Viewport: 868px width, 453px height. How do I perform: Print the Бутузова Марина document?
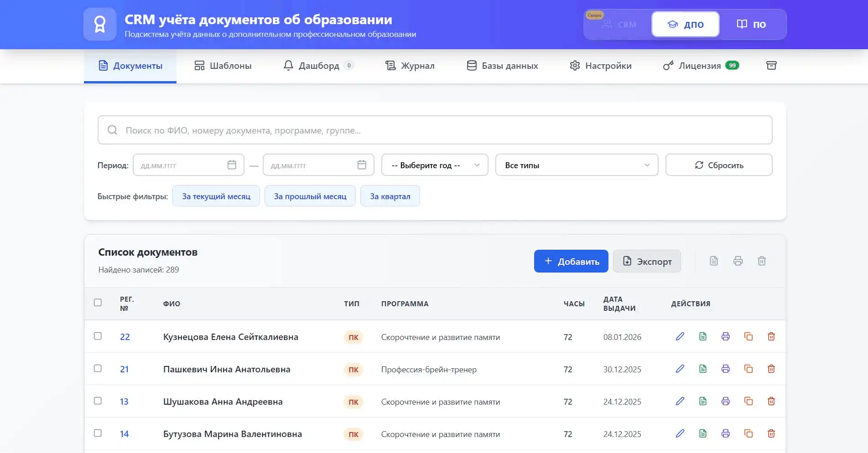[x=726, y=433]
